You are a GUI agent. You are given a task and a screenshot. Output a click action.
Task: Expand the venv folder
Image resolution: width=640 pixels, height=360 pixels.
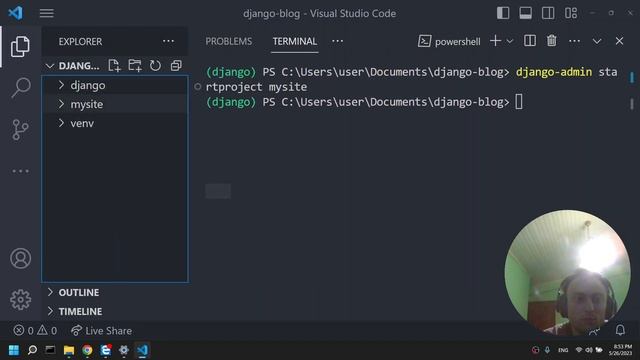115,123
